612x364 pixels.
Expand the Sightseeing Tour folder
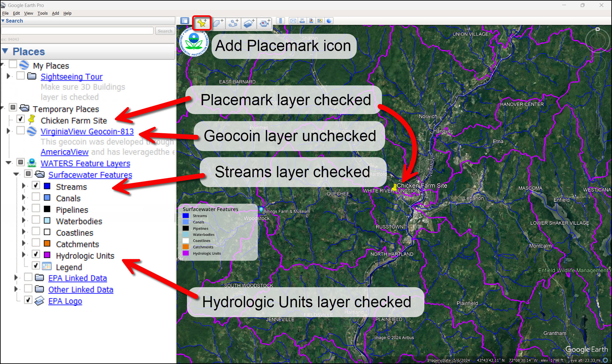click(x=9, y=76)
